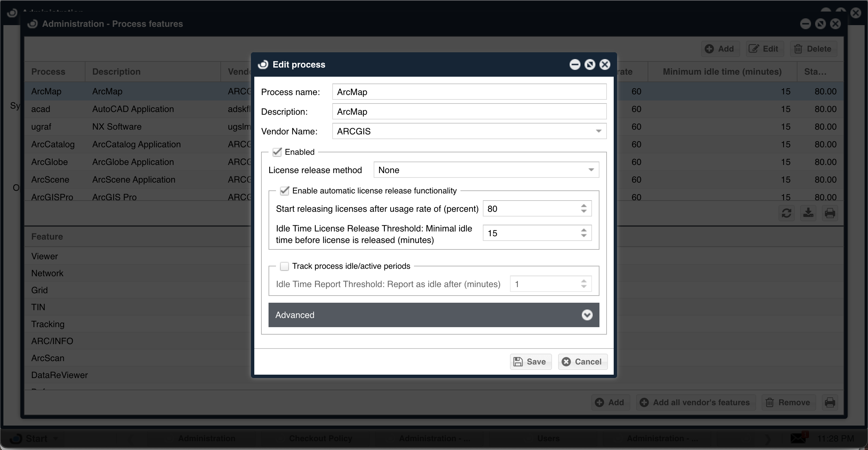Open License release method dropdown
Image resolution: width=868 pixels, height=450 pixels.
(591, 170)
